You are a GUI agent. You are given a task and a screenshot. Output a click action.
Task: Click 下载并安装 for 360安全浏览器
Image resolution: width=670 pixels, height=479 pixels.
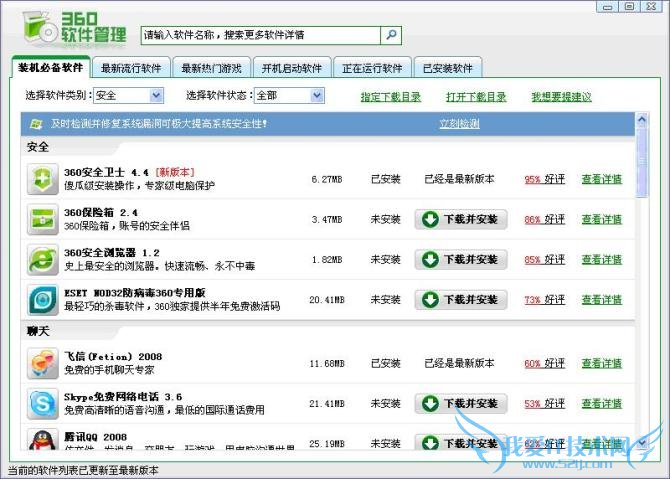point(461,259)
